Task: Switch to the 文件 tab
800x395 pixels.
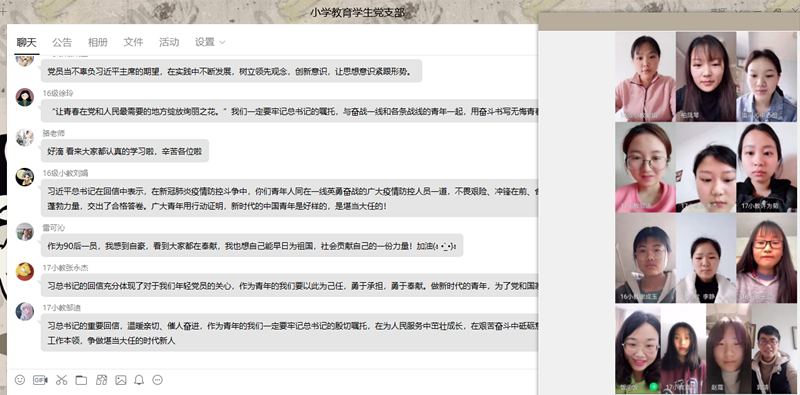Action: (133, 42)
